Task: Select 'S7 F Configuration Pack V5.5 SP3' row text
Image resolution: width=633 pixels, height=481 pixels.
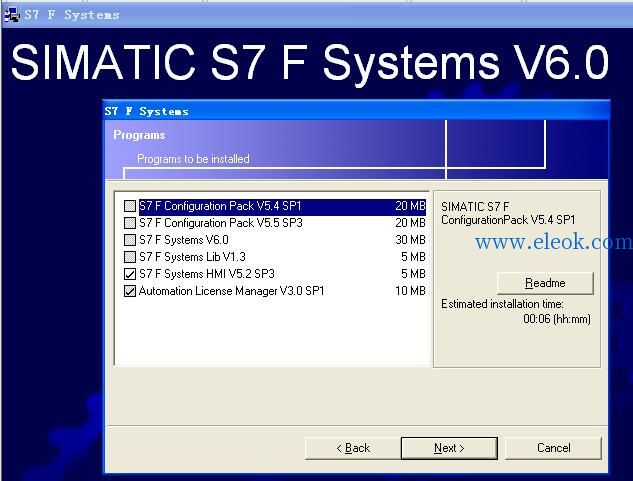Action: point(221,223)
